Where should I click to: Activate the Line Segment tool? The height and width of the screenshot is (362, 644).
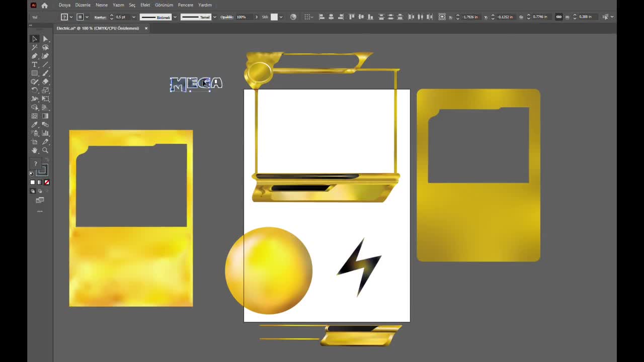[45, 64]
